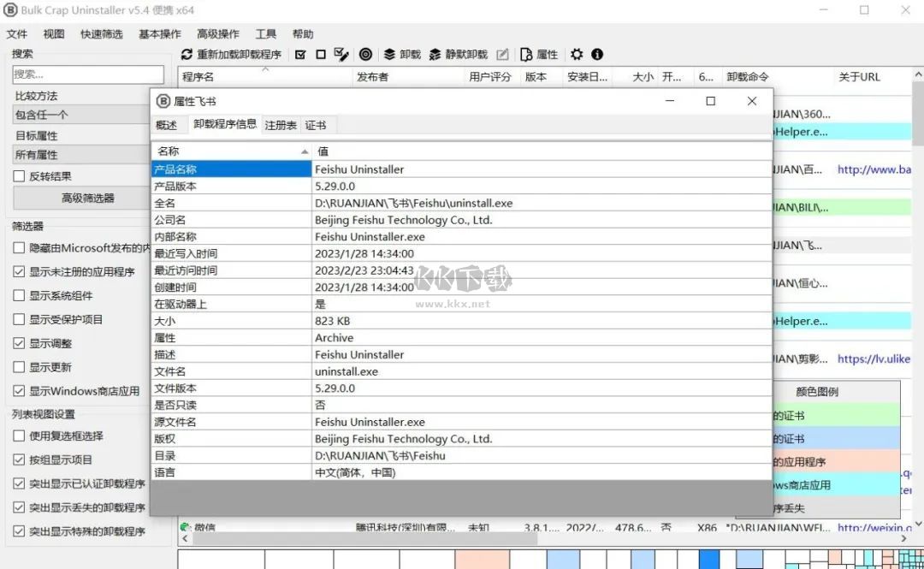Click inside the 搜索 search field

point(86,74)
